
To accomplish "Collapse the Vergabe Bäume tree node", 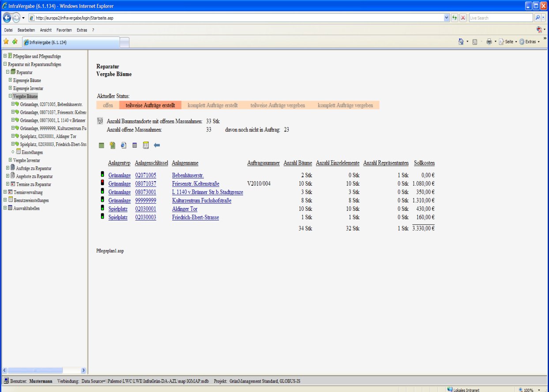I will tap(10, 96).
